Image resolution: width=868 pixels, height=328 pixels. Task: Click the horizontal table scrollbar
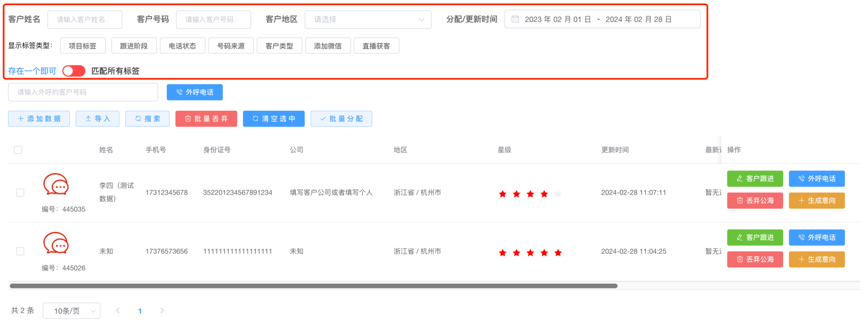[313, 286]
